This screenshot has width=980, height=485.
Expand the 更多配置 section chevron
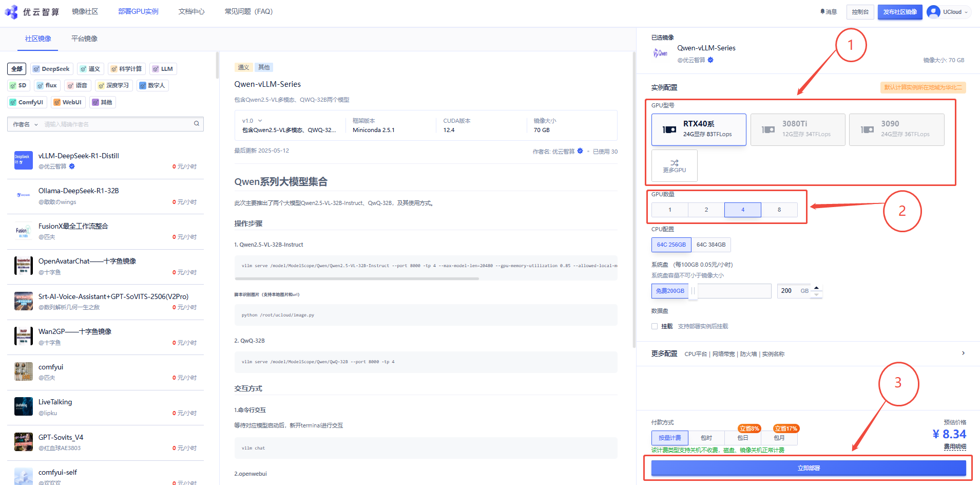pyautogui.click(x=963, y=353)
